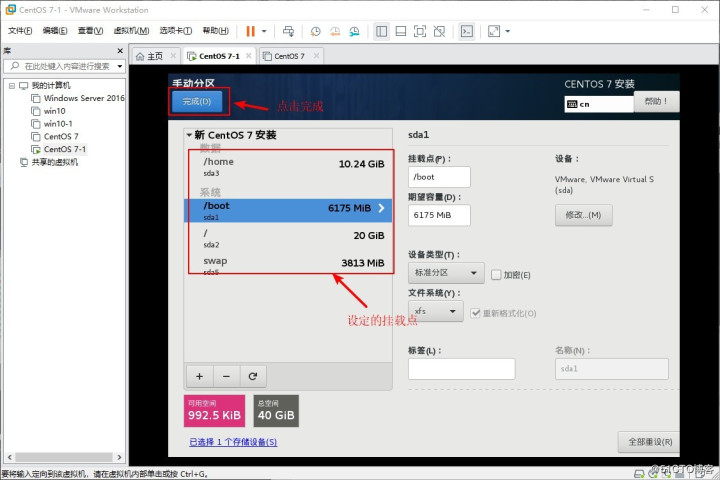
Task: Collapse the 新 CentOS 7 安装 section
Action: (189, 135)
